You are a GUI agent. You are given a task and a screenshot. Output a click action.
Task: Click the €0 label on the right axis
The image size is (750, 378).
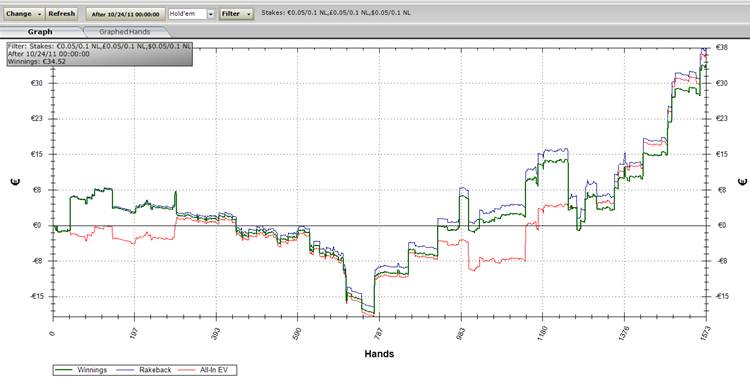pos(721,225)
